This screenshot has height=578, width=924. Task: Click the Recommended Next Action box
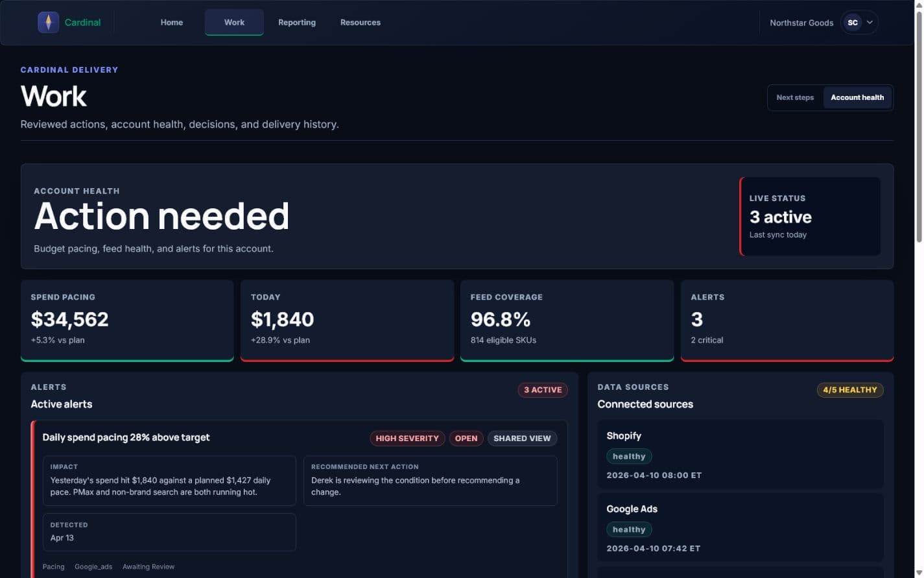431,481
